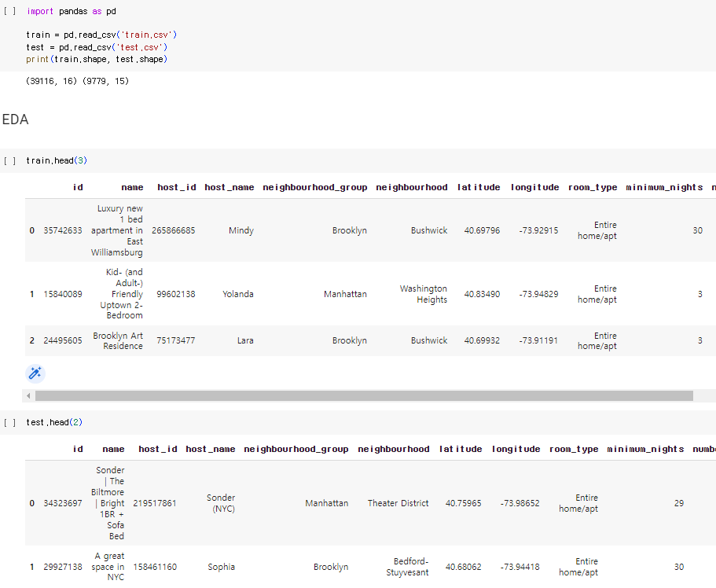The height and width of the screenshot is (588, 716).
Task: Click test id value 34323697
Action: [x=63, y=503]
